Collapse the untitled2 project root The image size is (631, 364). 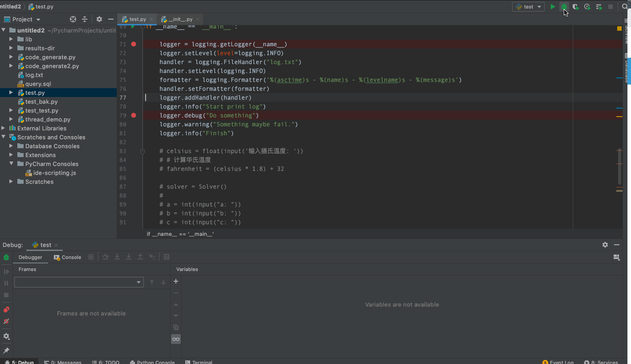click(4, 30)
